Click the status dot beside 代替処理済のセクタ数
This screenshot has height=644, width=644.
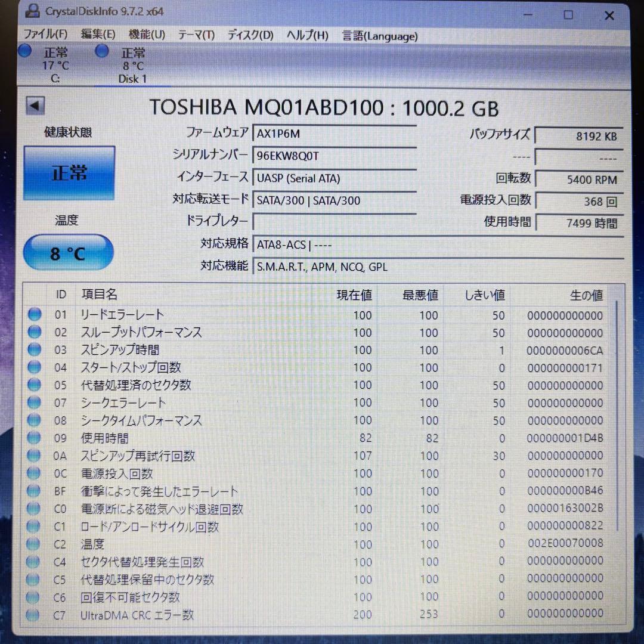tap(34, 385)
